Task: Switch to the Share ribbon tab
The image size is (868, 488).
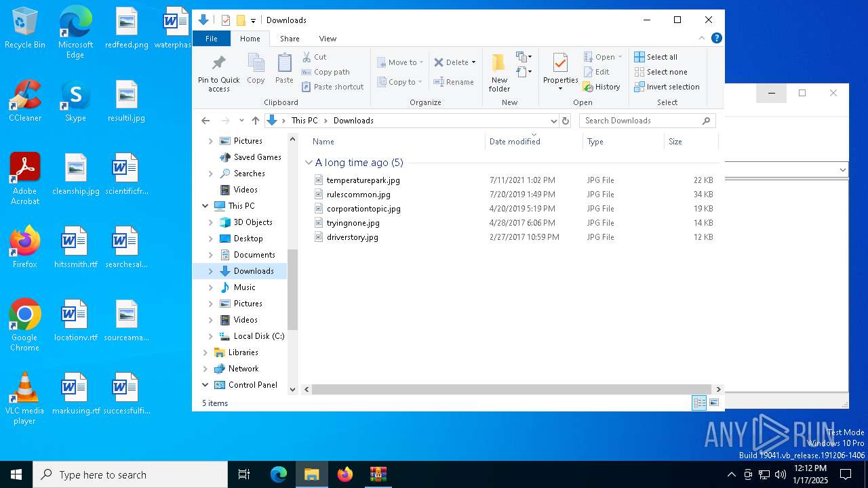Action: pyautogui.click(x=290, y=39)
